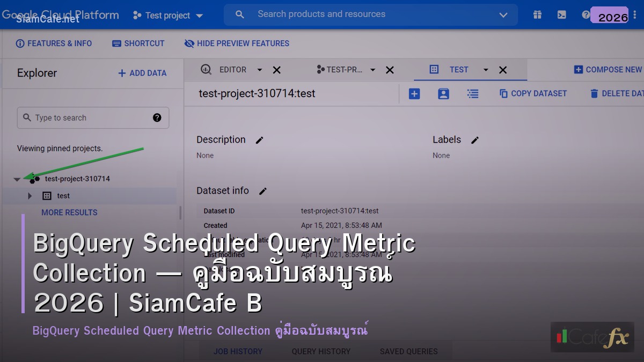
Task: Expand the test dataset node
Action: coord(30,195)
